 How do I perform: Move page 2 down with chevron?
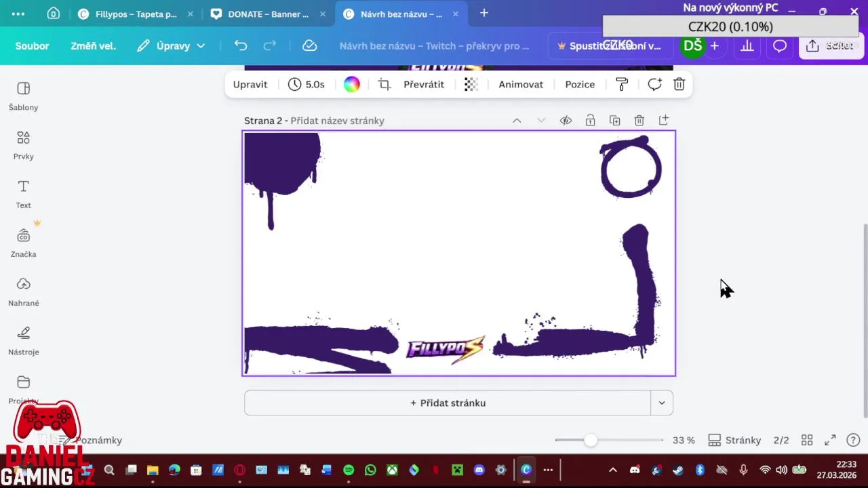(541, 121)
